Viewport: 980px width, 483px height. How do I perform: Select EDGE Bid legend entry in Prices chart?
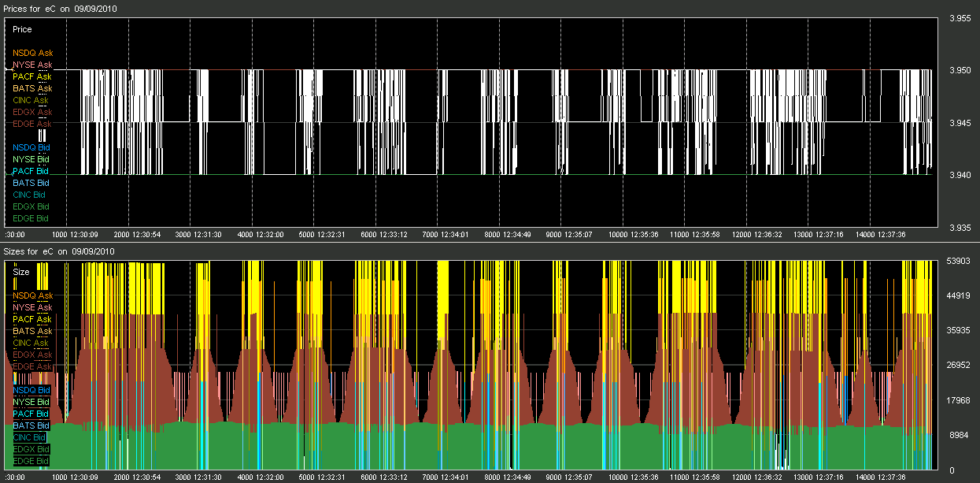(x=31, y=218)
